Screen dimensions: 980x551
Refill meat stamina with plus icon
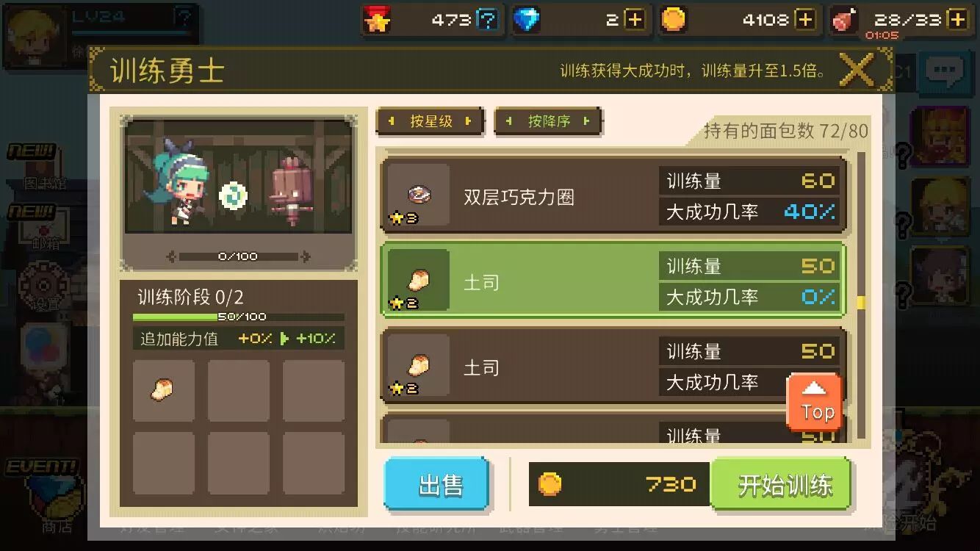(x=957, y=20)
